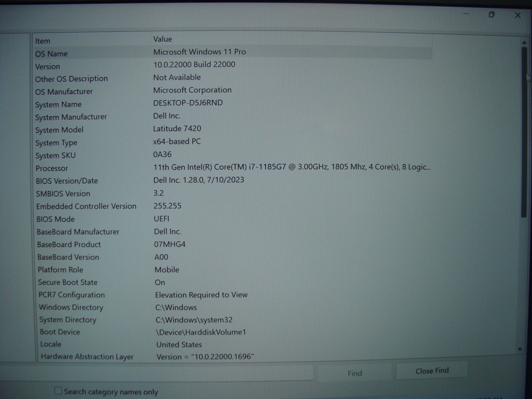Click the scrollbar up arrow
Image resolution: width=532 pixels, height=399 pixels.
click(x=524, y=43)
